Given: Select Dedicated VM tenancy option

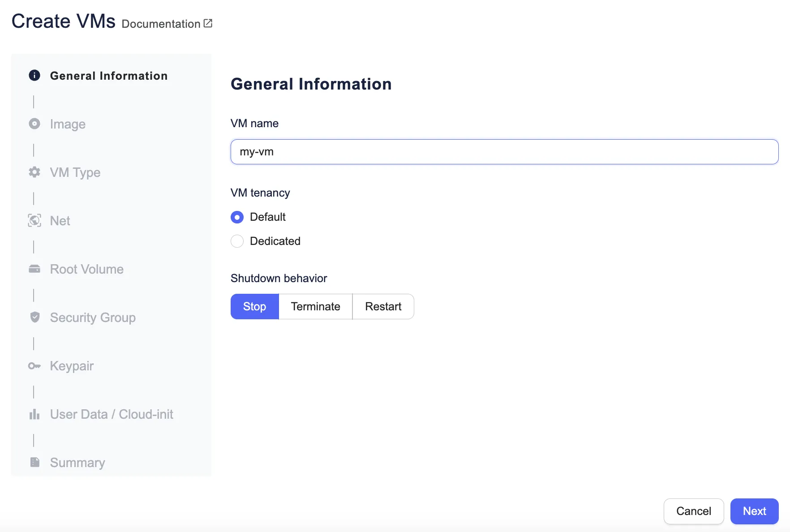Looking at the screenshot, I should (237, 241).
